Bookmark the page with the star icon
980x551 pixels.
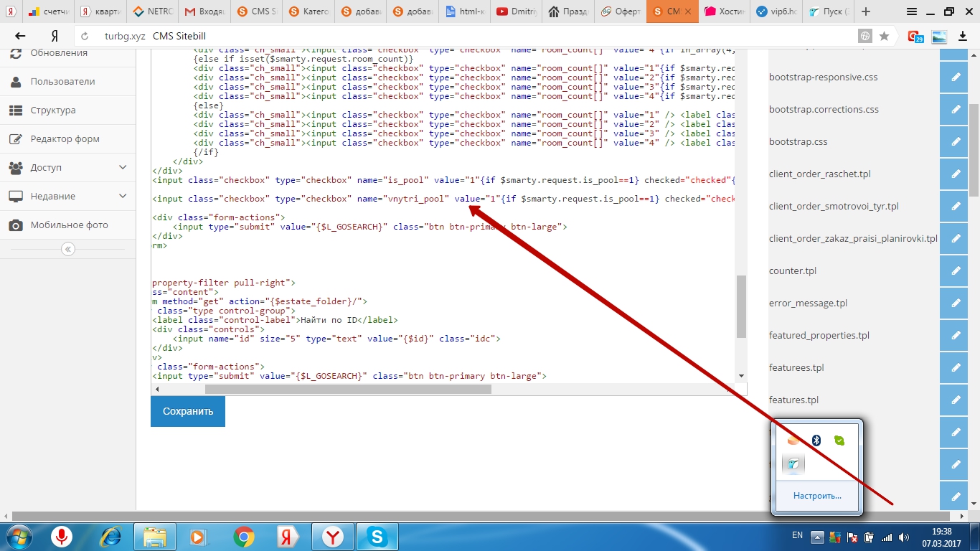click(x=885, y=36)
